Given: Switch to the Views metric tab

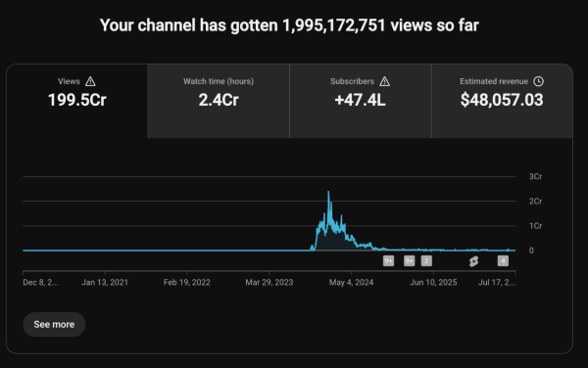Looking at the screenshot, I should coord(76,101).
